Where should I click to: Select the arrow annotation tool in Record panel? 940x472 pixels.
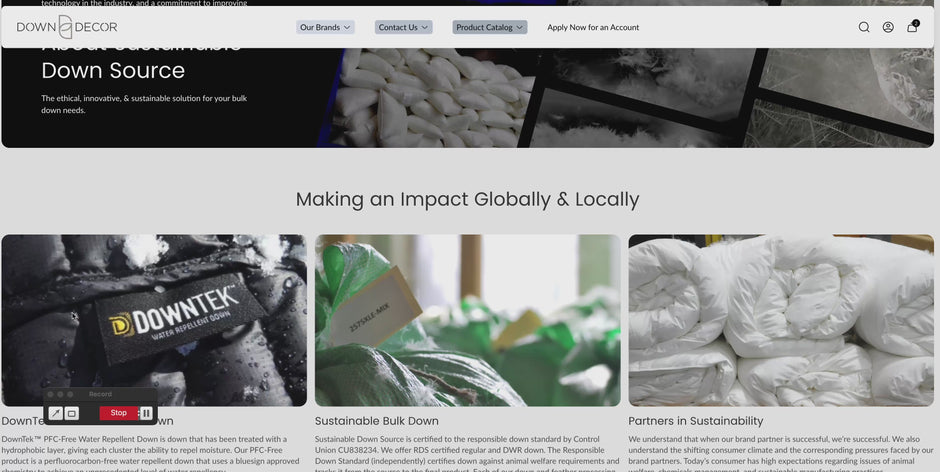(55, 413)
